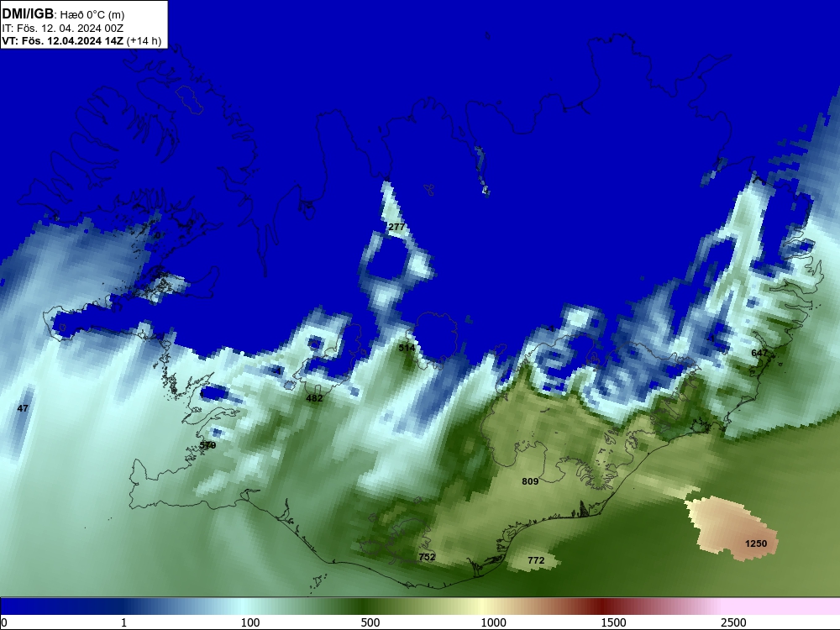Image resolution: width=840 pixels, height=630 pixels.
Task: Click the 647 height label
Action: [759, 353]
